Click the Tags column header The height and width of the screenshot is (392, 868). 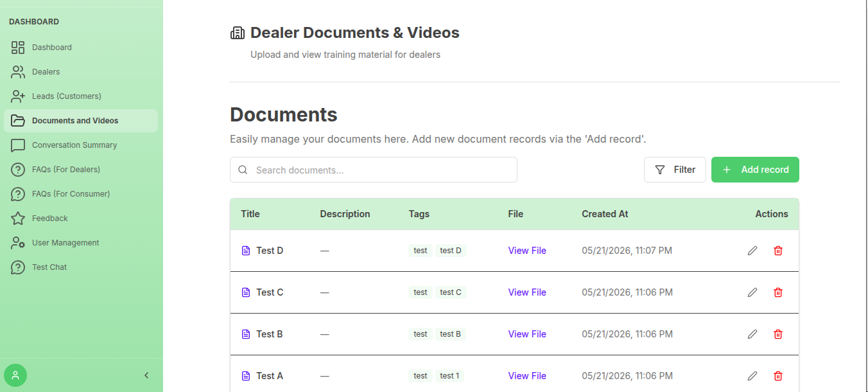(419, 214)
